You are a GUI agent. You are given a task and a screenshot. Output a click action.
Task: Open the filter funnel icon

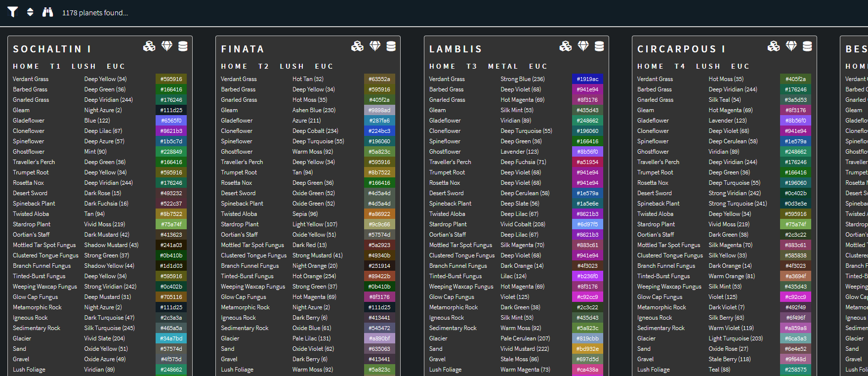13,12
